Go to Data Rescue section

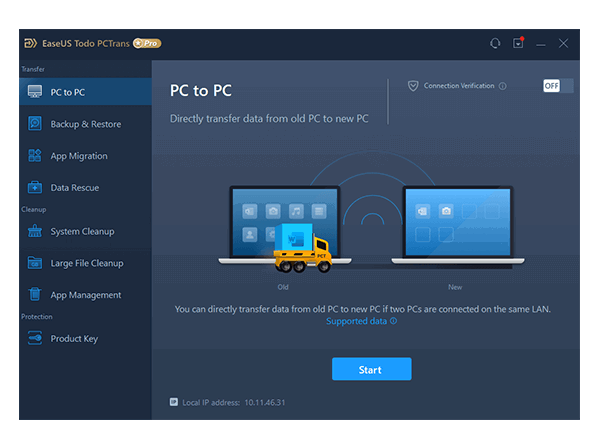(85, 187)
